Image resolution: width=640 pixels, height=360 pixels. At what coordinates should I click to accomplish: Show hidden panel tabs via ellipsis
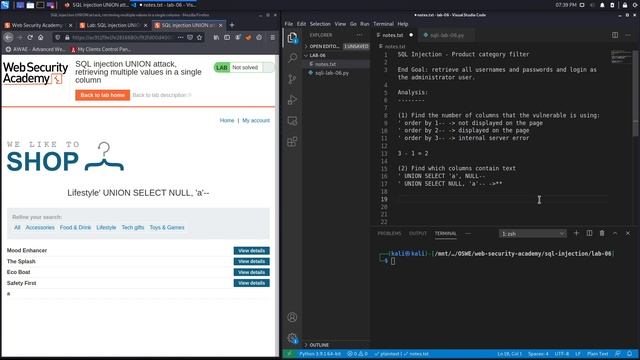[x=468, y=233]
